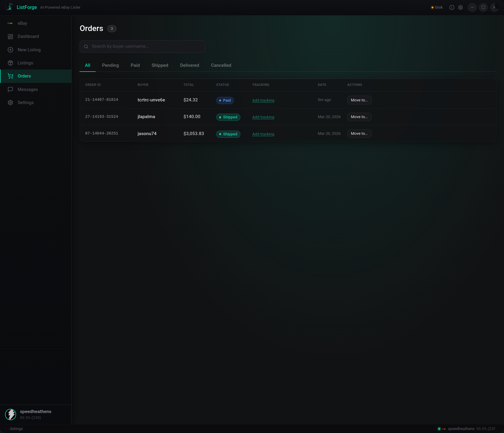The height and width of the screenshot is (433, 504).
Task: Go to New Listing
Action: [x=36, y=50]
